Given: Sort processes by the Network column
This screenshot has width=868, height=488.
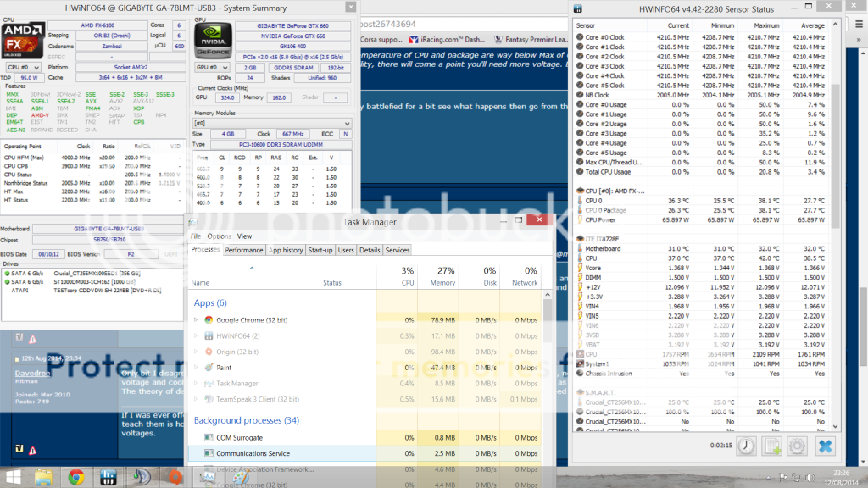Looking at the screenshot, I should point(520,276).
